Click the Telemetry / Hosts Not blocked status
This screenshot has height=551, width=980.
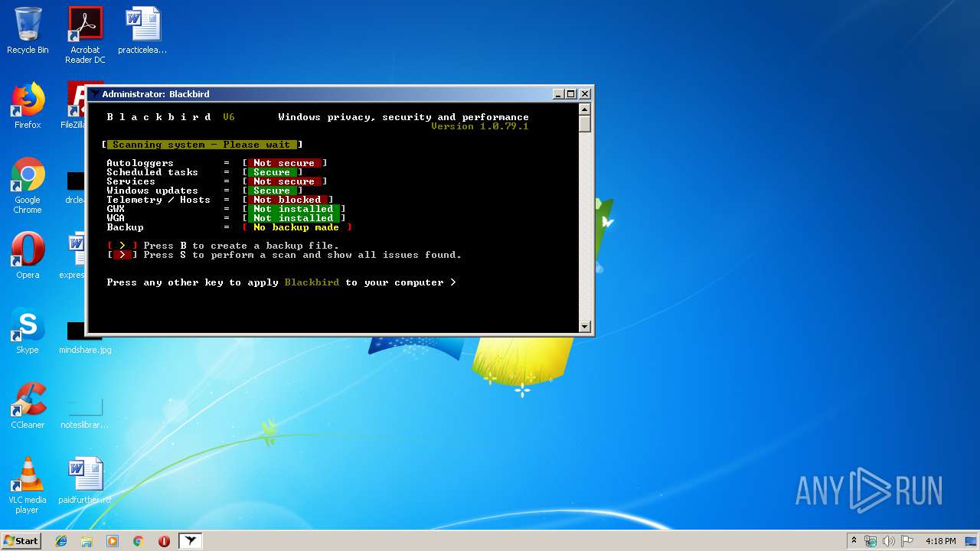pos(287,200)
